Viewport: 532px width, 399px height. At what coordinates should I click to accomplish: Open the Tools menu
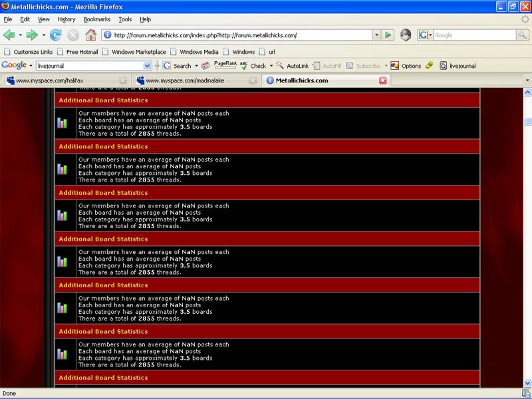(x=125, y=19)
